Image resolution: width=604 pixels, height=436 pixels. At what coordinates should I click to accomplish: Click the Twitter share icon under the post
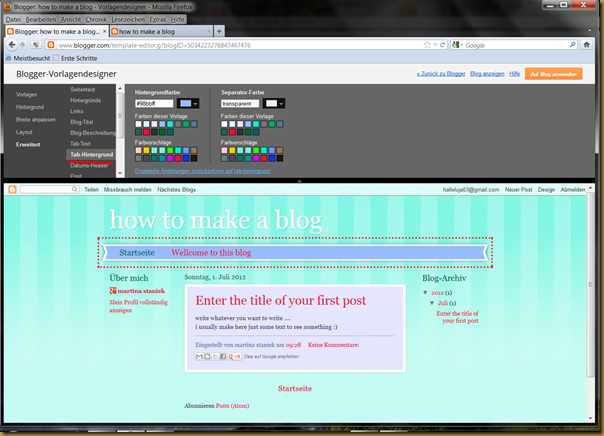tap(215, 357)
